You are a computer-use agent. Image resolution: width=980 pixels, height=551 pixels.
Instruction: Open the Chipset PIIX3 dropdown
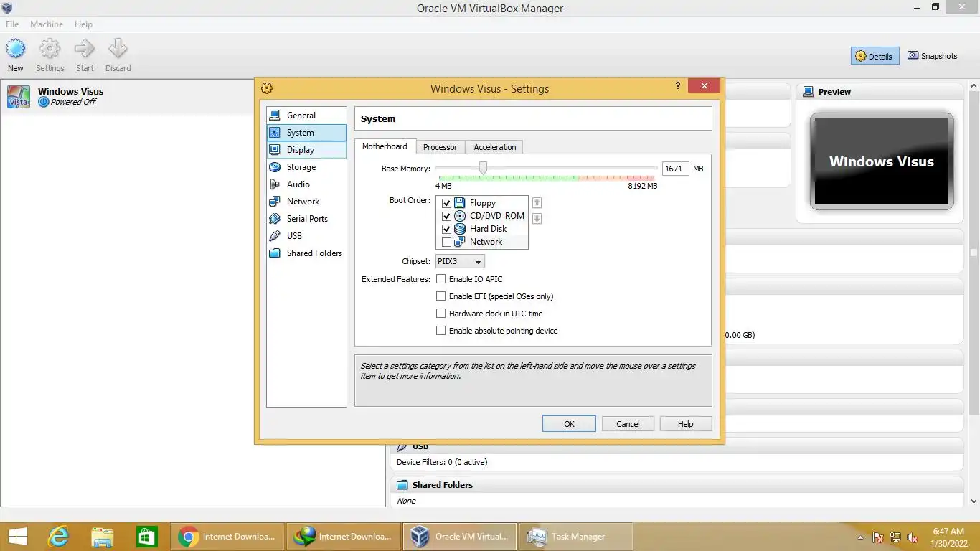[460, 262]
